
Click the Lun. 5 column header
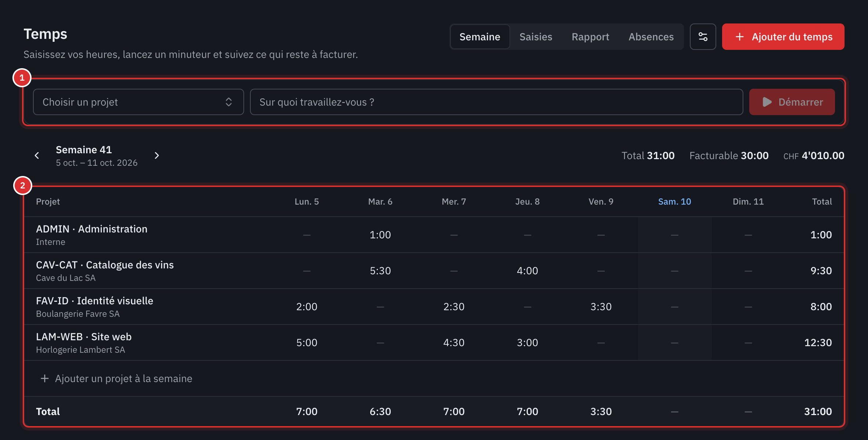(x=306, y=202)
